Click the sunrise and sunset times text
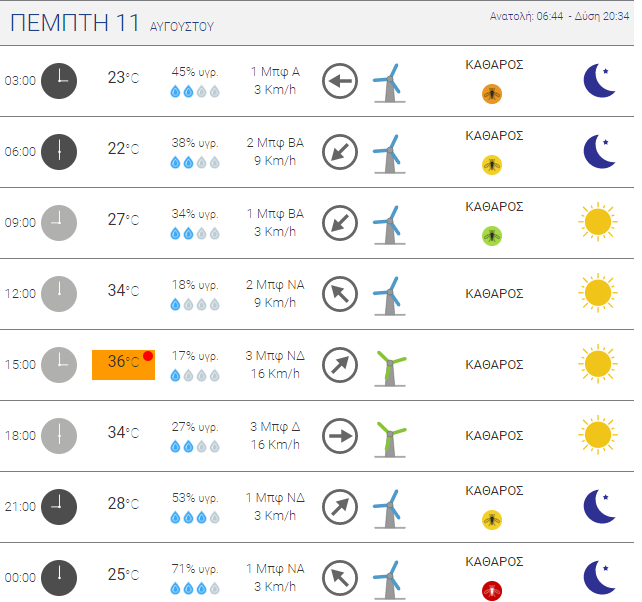 [559, 16]
